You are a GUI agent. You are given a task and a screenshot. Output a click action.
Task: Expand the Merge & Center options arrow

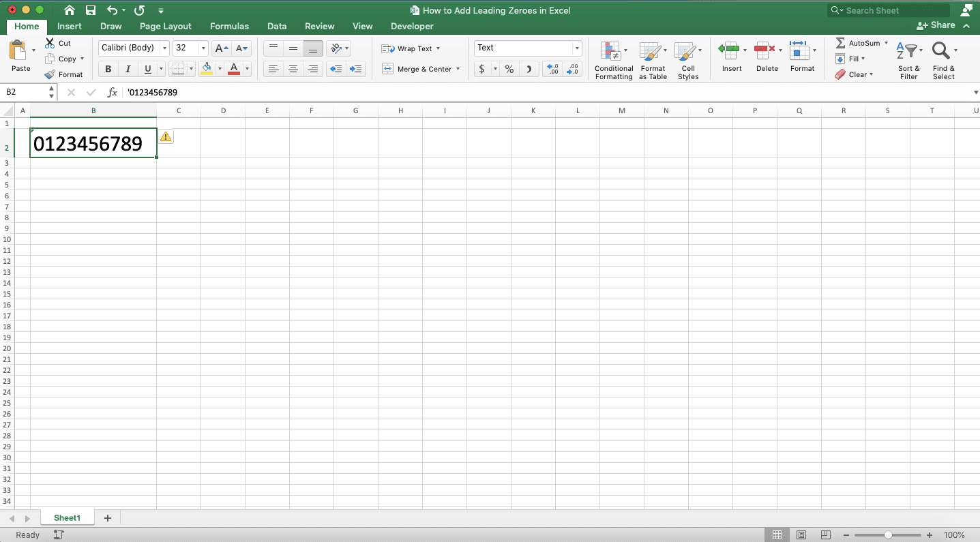[458, 69]
